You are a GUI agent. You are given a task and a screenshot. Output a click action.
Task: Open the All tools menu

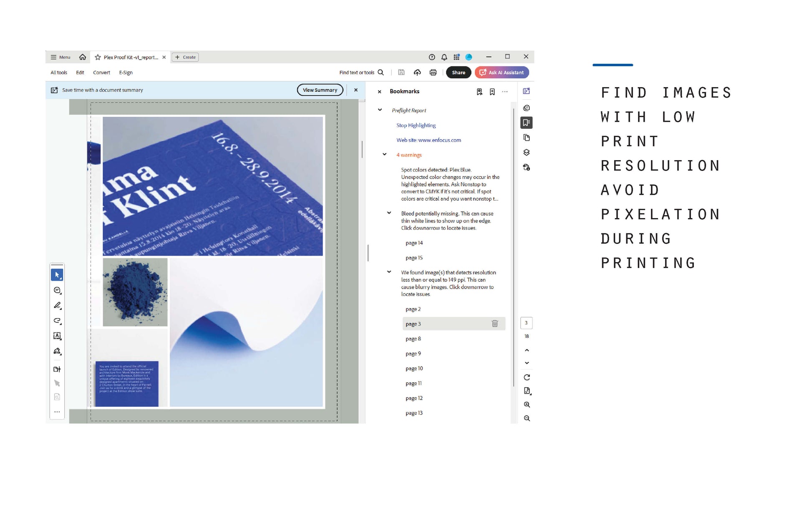59,73
